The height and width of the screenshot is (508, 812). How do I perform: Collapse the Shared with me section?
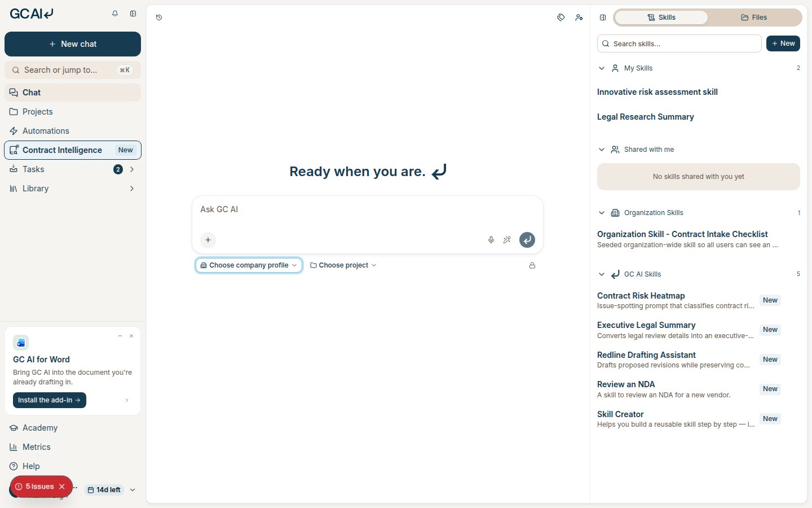pos(602,150)
